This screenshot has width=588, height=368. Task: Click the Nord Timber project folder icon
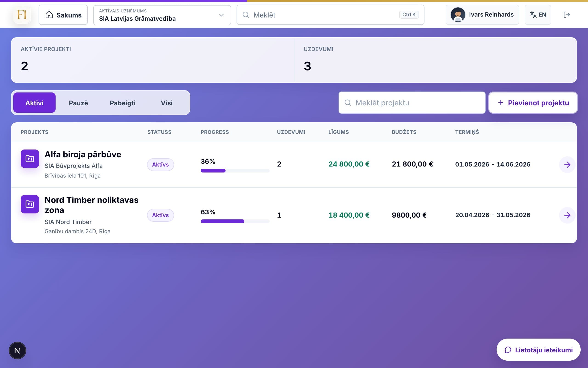[30, 204]
